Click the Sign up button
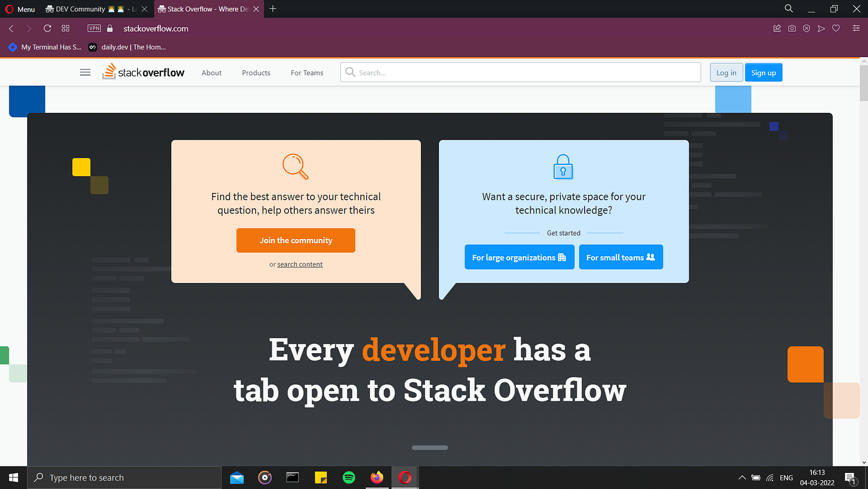This screenshot has width=868, height=489. (x=764, y=73)
